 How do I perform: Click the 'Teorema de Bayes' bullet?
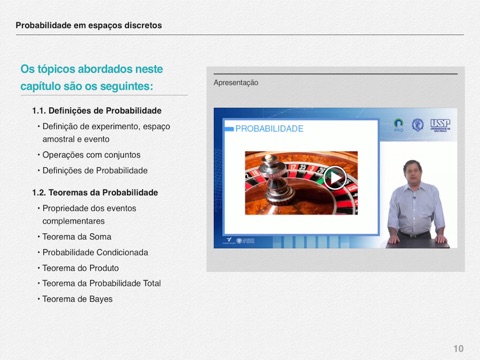pyautogui.click(x=77, y=299)
